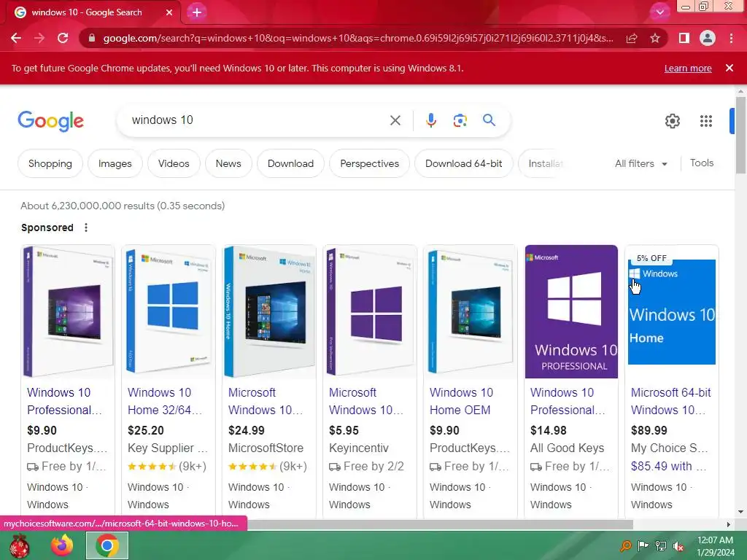This screenshot has height=560, width=747.
Task: Open the tab search chevron button
Action: [659, 12]
